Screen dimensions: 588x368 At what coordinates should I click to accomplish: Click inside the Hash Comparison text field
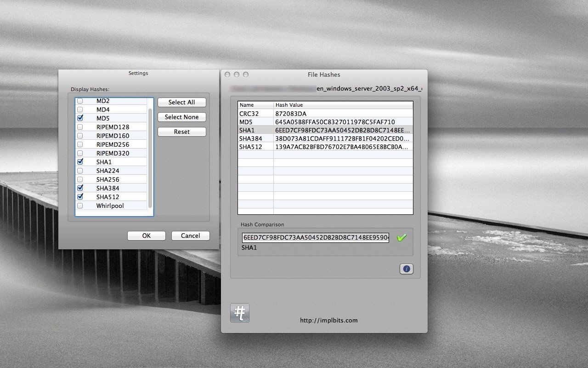pyautogui.click(x=316, y=238)
